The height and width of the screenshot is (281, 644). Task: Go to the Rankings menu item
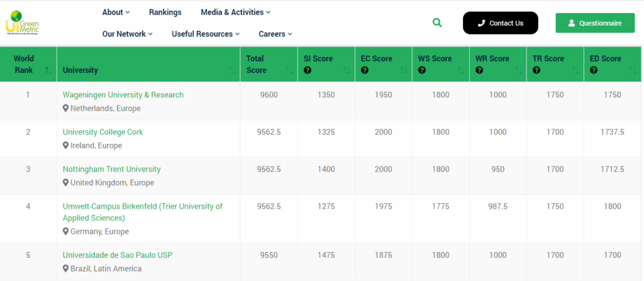point(165,12)
